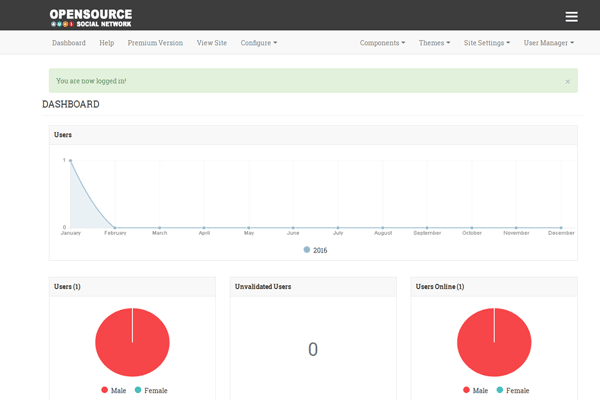Click the Premium Version link
Screen dimensions: 600x400
pos(155,43)
